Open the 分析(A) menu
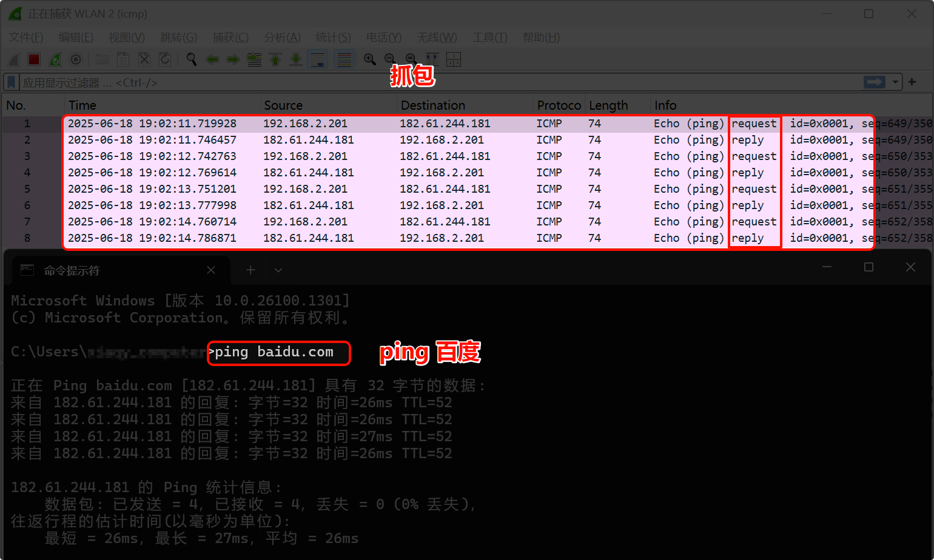Viewport: 934px width, 560px height. (282, 38)
